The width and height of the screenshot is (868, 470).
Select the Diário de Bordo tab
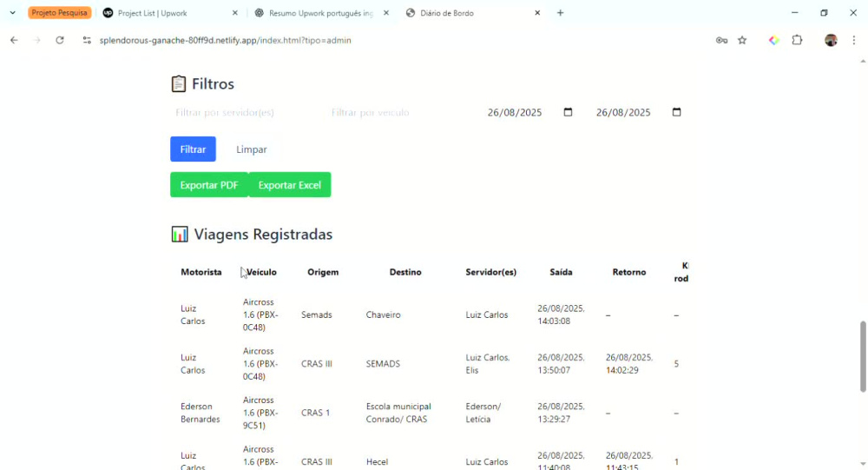click(472, 13)
